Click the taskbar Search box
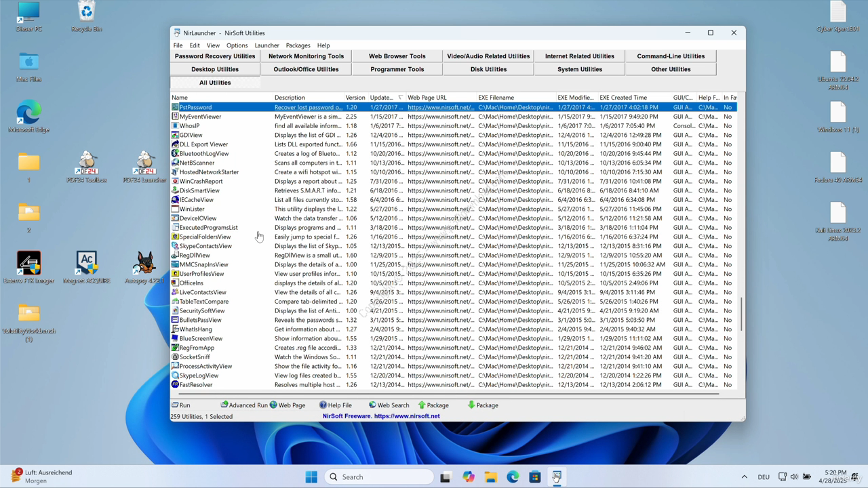 tap(378, 476)
